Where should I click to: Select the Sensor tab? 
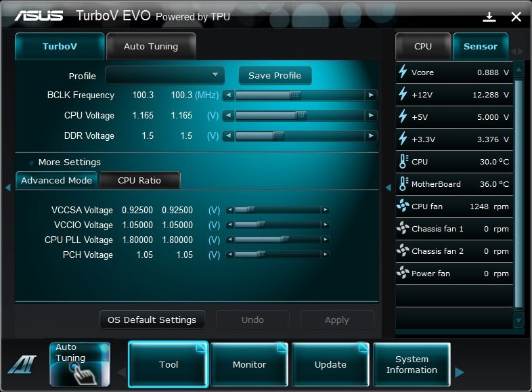pos(481,46)
